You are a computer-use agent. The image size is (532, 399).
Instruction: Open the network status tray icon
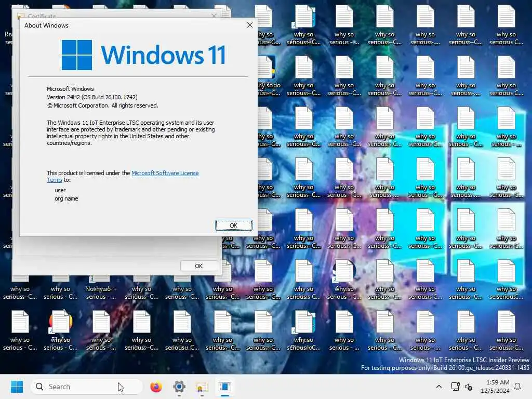click(x=455, y=387)
